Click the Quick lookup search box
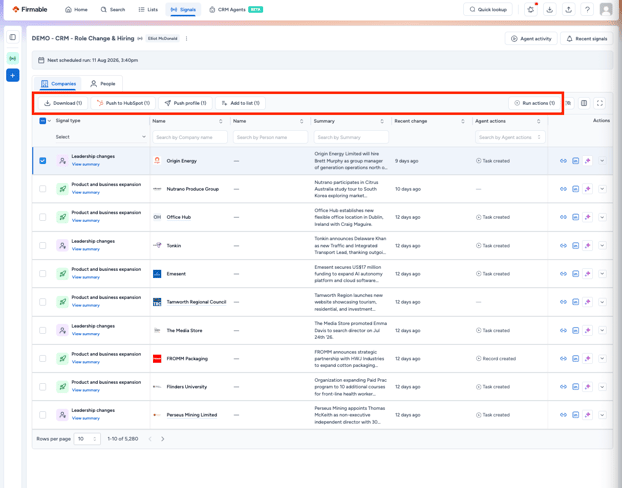 488,10
